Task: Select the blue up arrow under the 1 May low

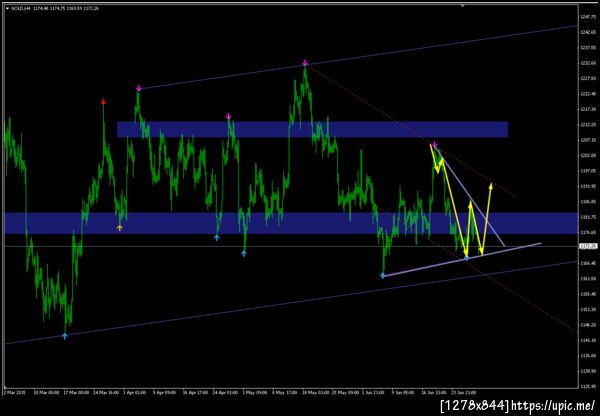Action: (x=244, y=253)
